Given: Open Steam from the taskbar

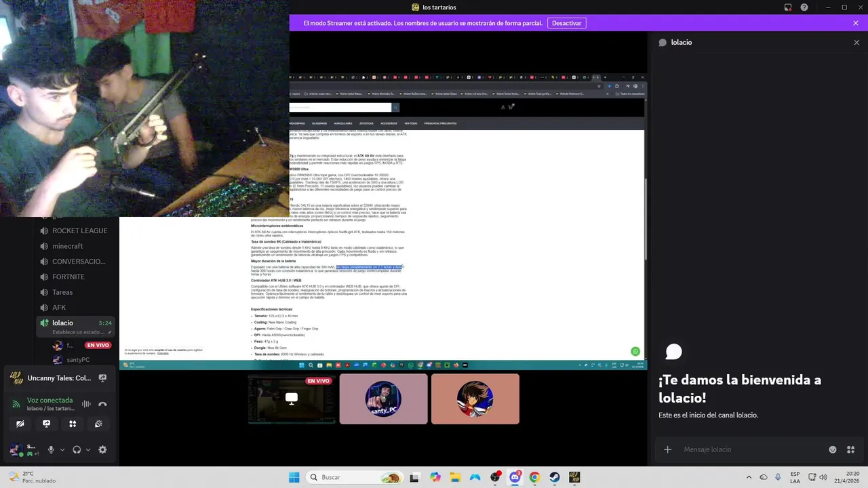Looking at the screenshot, I should click(555, 477).
